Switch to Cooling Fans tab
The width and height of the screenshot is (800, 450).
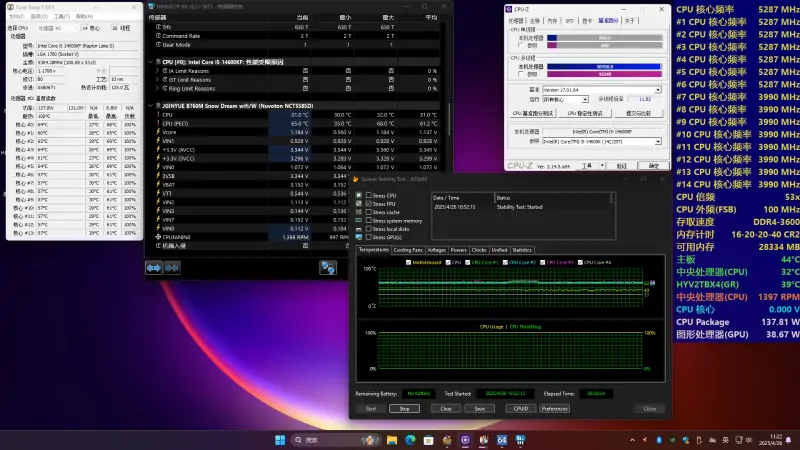(x=408, y=250)
